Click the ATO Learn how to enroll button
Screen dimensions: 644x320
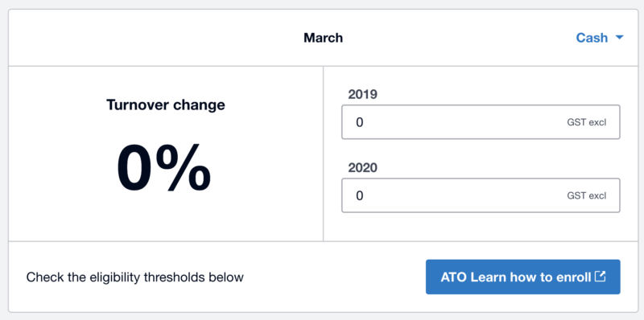coord(522,277)
